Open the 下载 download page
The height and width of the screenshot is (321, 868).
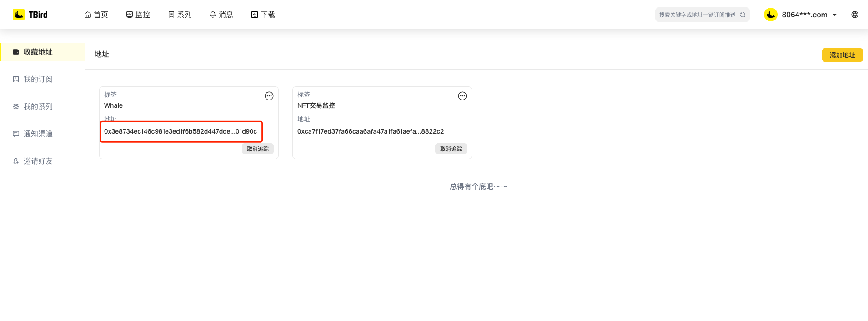pyautogui.click(x=263, y=15)
